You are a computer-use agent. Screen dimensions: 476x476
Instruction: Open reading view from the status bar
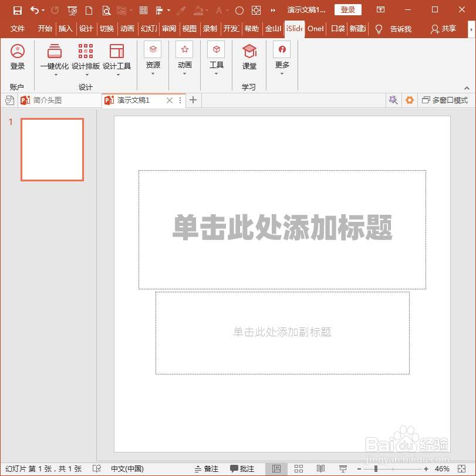pos(321,468)
